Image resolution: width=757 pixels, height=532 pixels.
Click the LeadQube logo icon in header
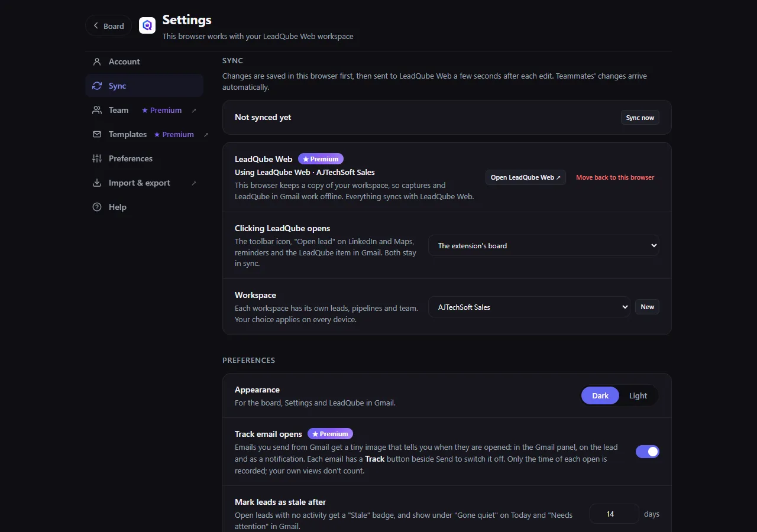[147, 25]
